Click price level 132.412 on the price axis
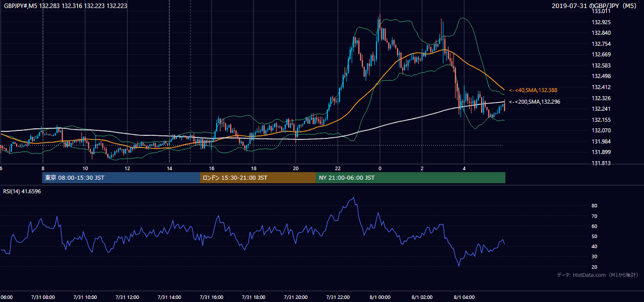 click(602, 87)
